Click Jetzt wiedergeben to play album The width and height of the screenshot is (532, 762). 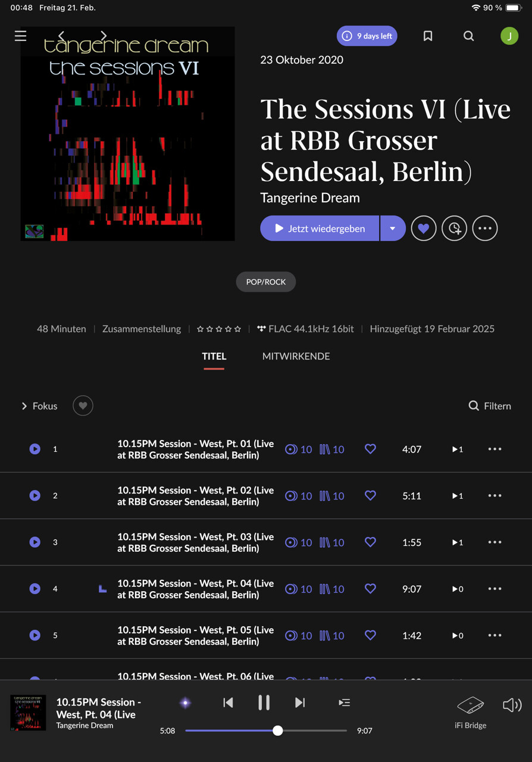[320, 228]
